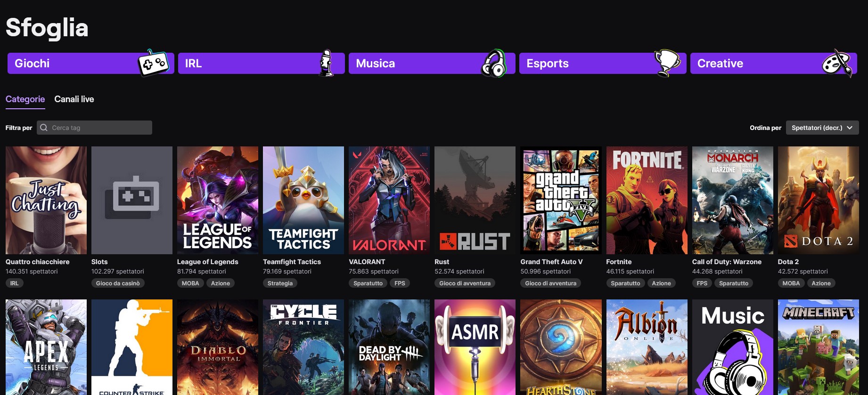The image size is (868, 395).
Task: Select the Azione tag under Fortnite
Action: [661, 283]
